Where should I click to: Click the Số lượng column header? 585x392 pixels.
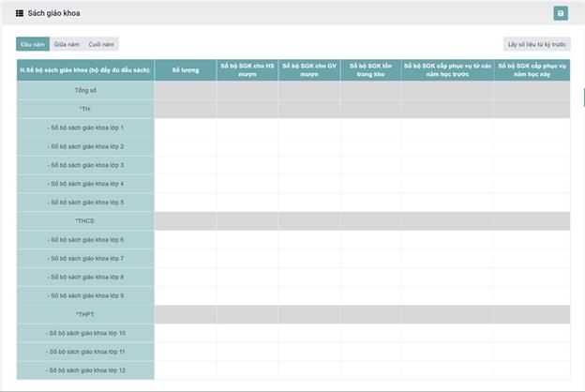click(x=185, y=70)
